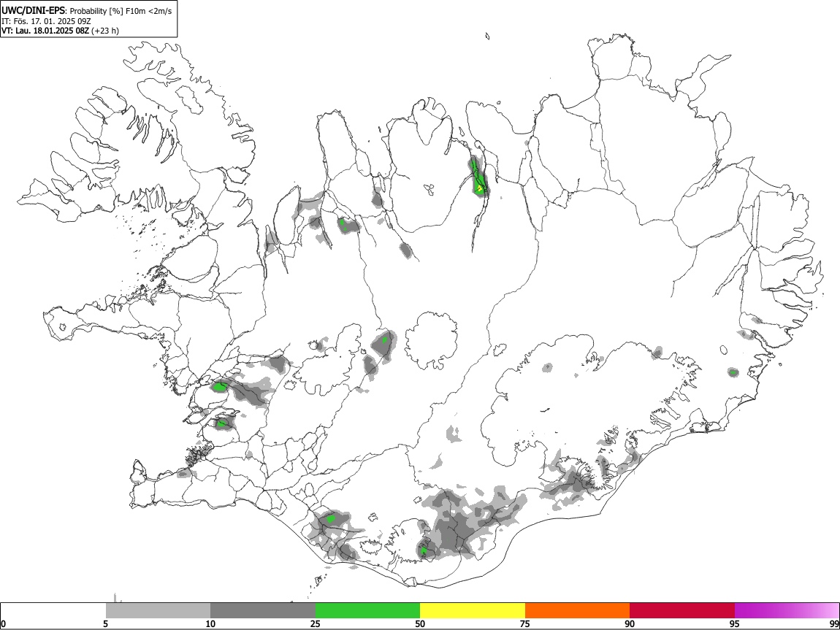840x630 pixels.
Task: Click legend tick label '99'
Action: (833, 624)
